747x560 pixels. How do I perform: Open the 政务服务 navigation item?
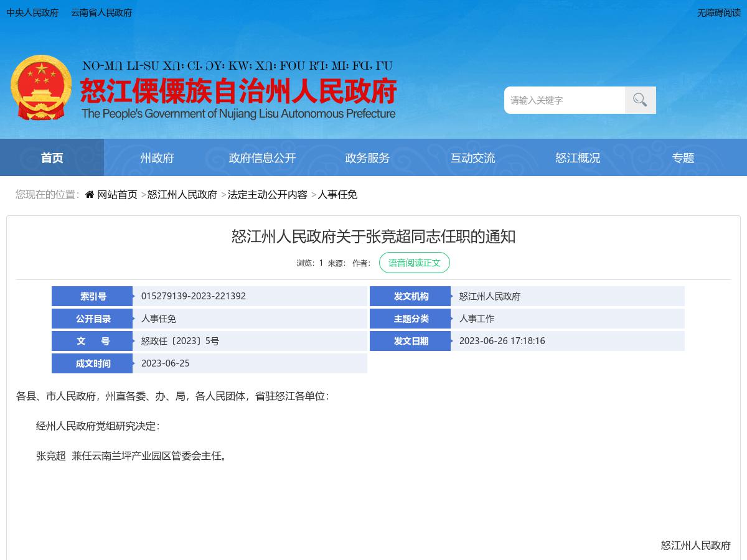(x=367, y=158)
